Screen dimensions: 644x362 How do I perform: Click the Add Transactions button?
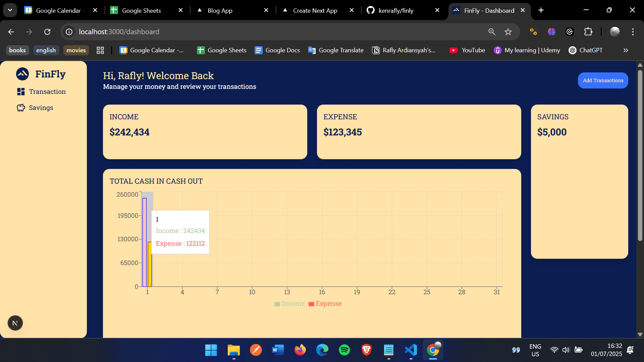[603, 80]
